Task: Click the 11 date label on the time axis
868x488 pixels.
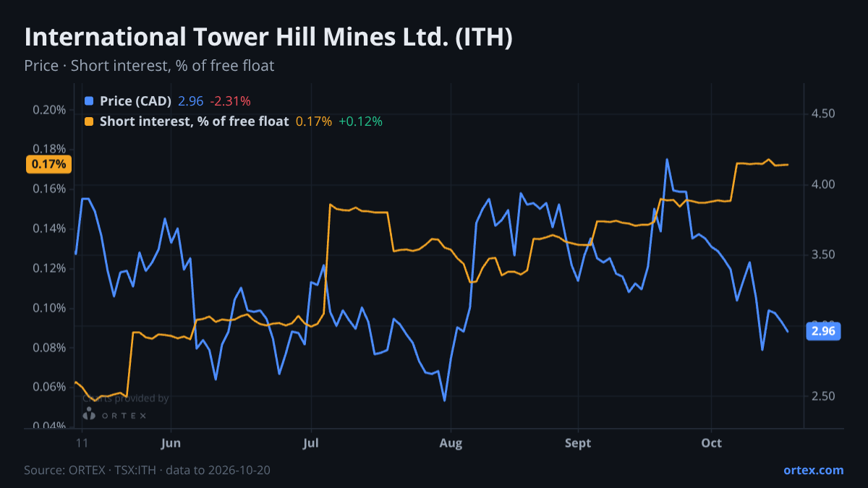Action: (81, 442)
